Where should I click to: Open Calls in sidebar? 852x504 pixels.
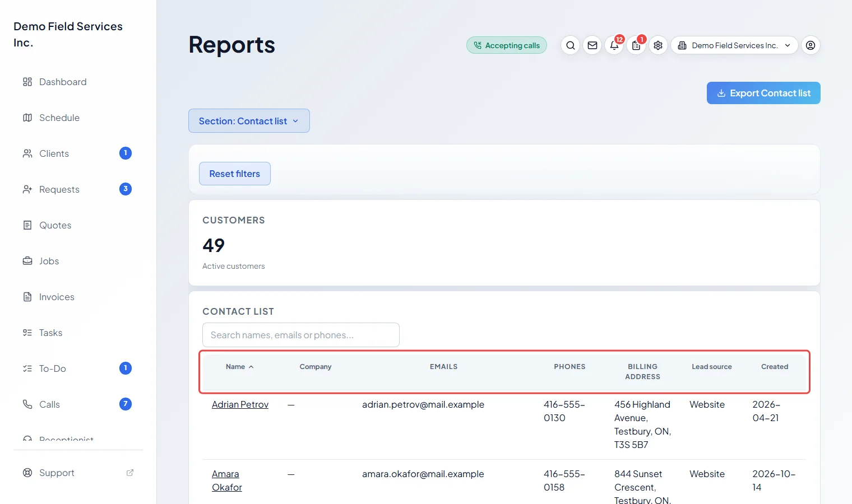[78, 404]
